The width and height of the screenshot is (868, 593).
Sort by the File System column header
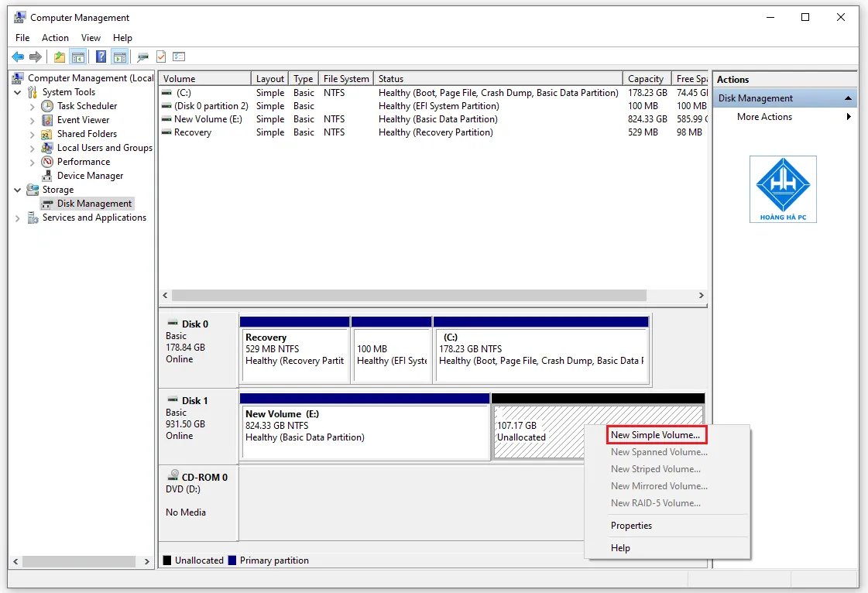click(x=346, y=79)
